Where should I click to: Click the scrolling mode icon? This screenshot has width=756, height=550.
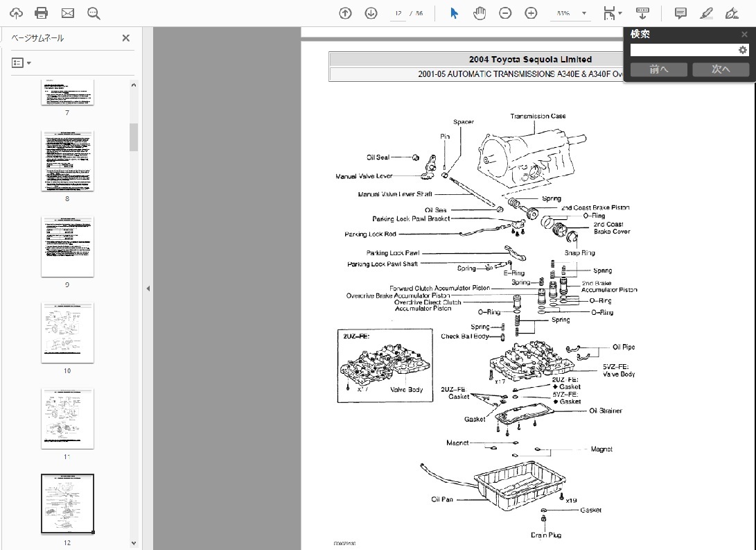[642, 13]
